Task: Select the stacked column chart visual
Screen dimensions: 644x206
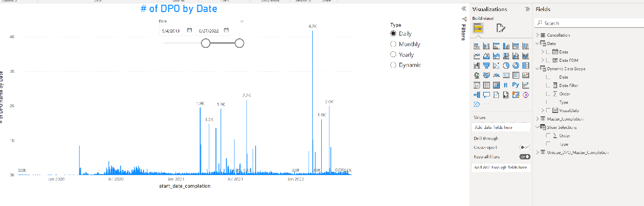Action: pyautogui.click(x=486, y=46)
